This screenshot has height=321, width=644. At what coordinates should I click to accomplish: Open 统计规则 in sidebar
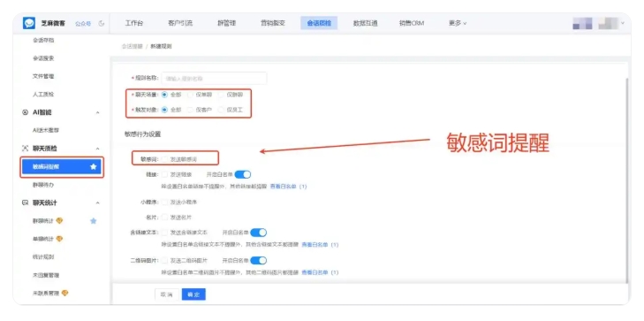[x=43, y=256]
